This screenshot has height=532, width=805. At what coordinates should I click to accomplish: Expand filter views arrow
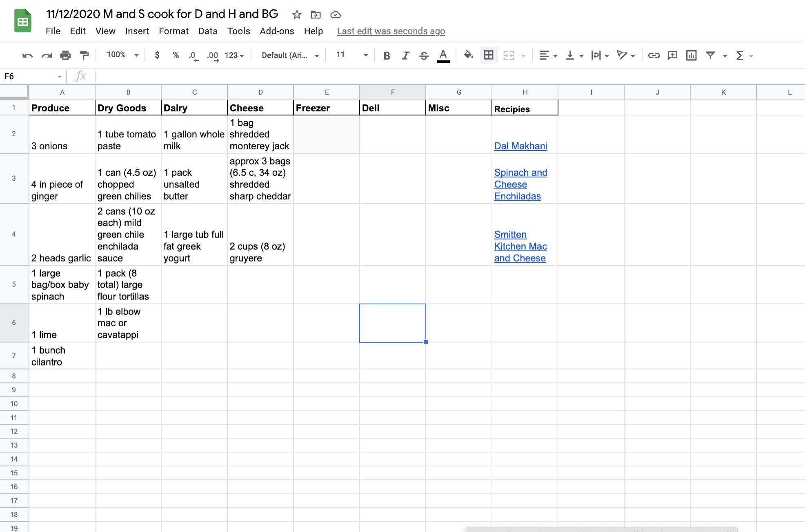(725, 56)
